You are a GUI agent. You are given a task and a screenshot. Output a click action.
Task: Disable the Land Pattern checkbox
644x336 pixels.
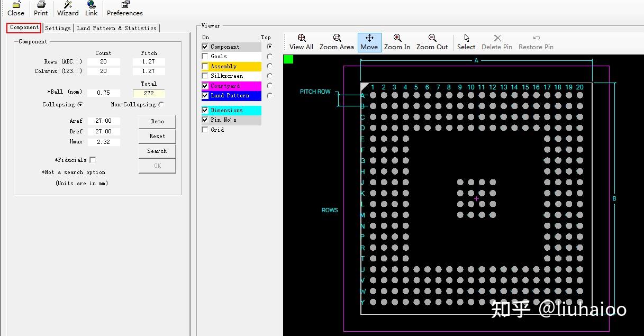(x=205, y=96)
